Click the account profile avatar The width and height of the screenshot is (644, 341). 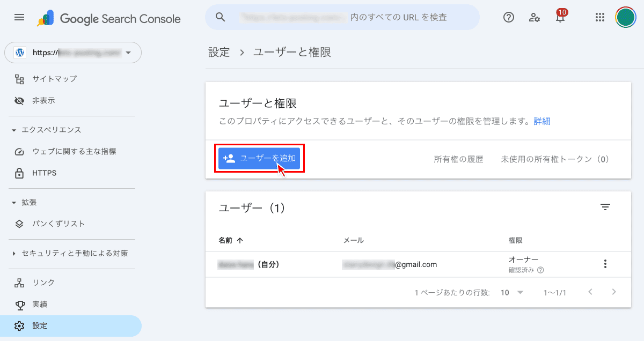625,17
